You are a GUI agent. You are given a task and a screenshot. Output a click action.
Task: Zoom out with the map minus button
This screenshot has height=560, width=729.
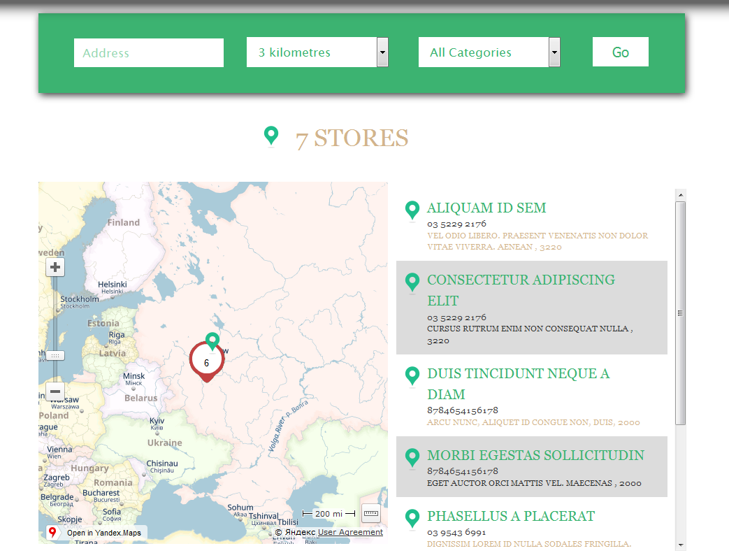[55, 392]
